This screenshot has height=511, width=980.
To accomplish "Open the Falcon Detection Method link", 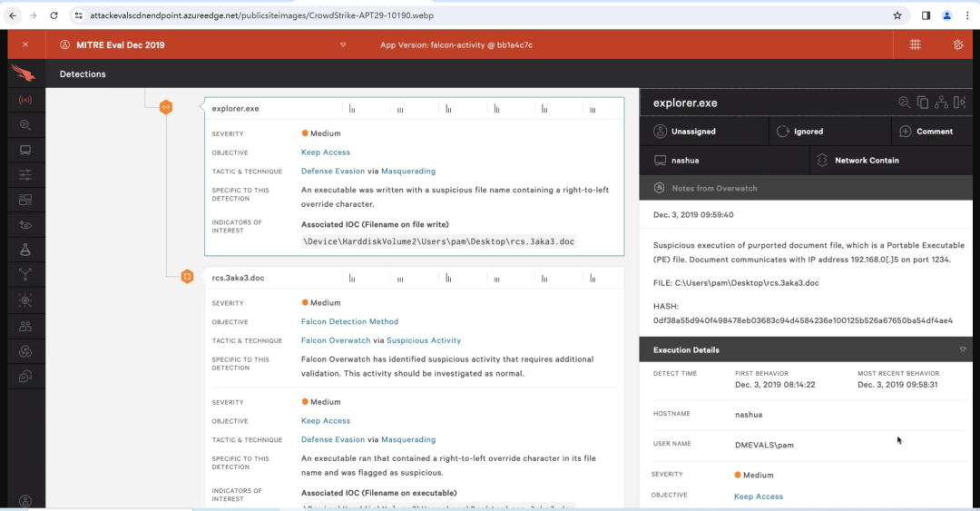I will pos(349,321).
